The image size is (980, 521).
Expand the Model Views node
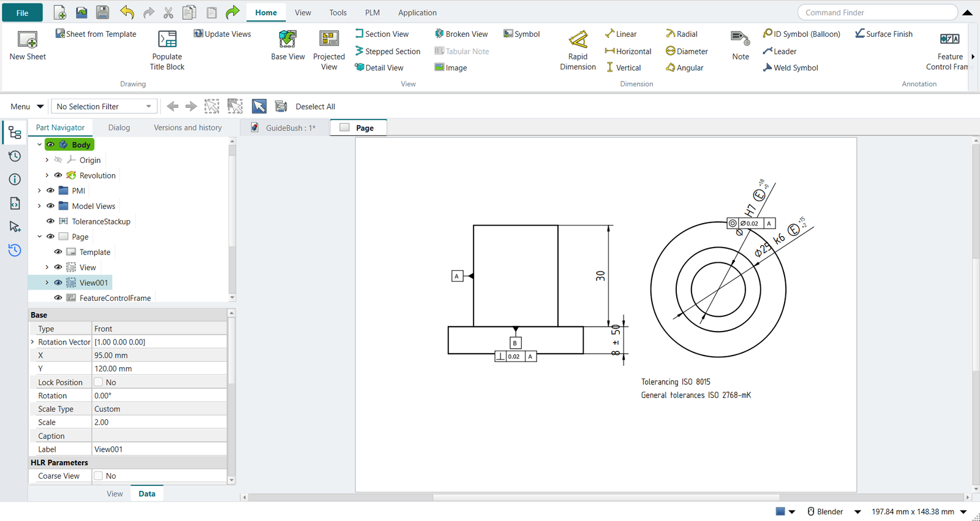[39, 206]
